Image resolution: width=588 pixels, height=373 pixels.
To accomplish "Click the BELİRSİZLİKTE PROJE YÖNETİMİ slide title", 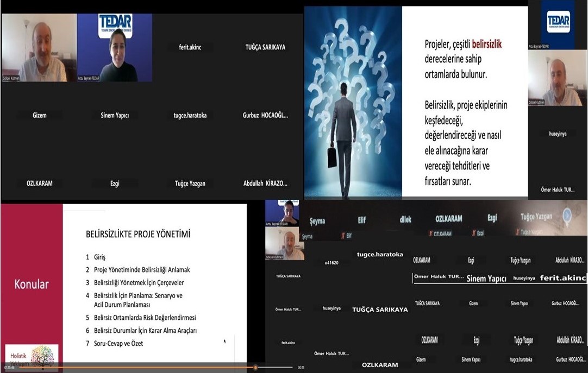I will pyautogui.click(x=138, y=234).
